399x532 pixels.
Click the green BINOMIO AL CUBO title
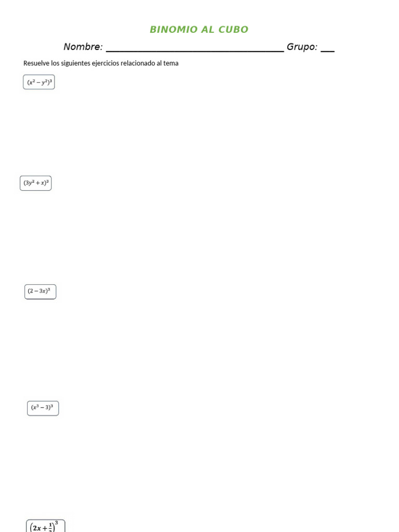199,30
